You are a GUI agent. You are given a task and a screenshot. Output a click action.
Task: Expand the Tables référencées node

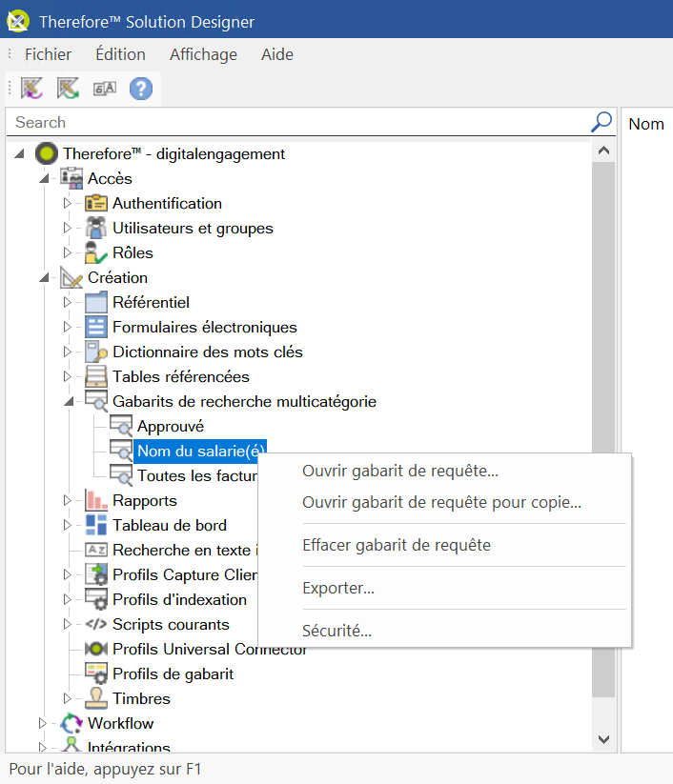(67, 376)
